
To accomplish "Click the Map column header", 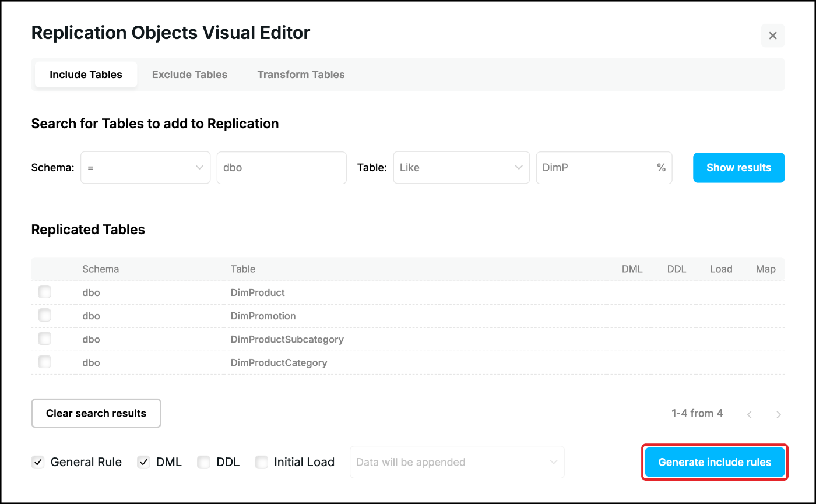I will pyautogui.click(x=765, y=269).
